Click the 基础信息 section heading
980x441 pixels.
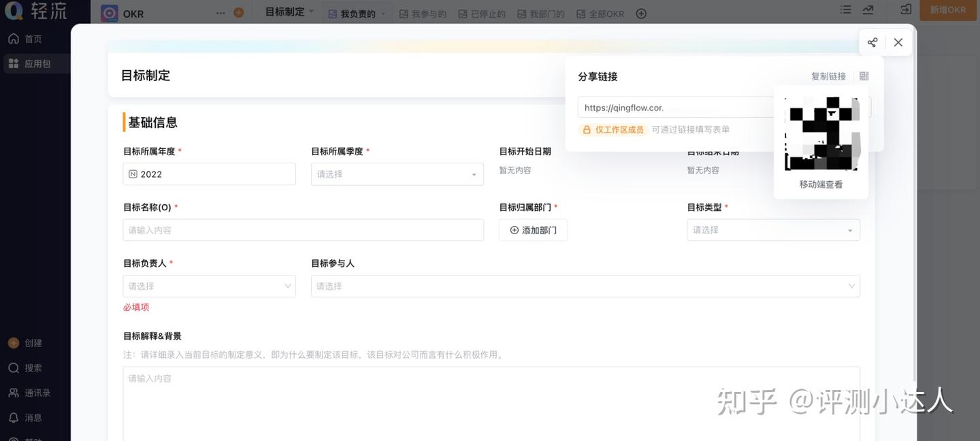(x=152, y=122)
